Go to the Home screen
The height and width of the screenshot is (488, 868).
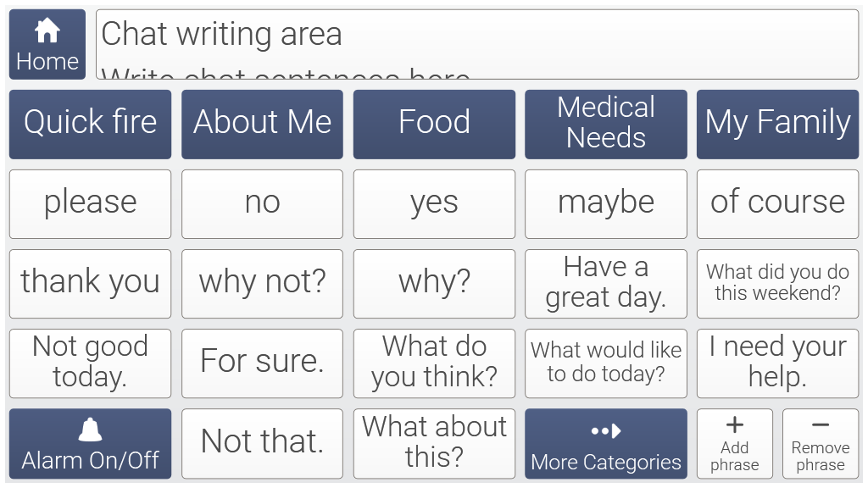47,44
